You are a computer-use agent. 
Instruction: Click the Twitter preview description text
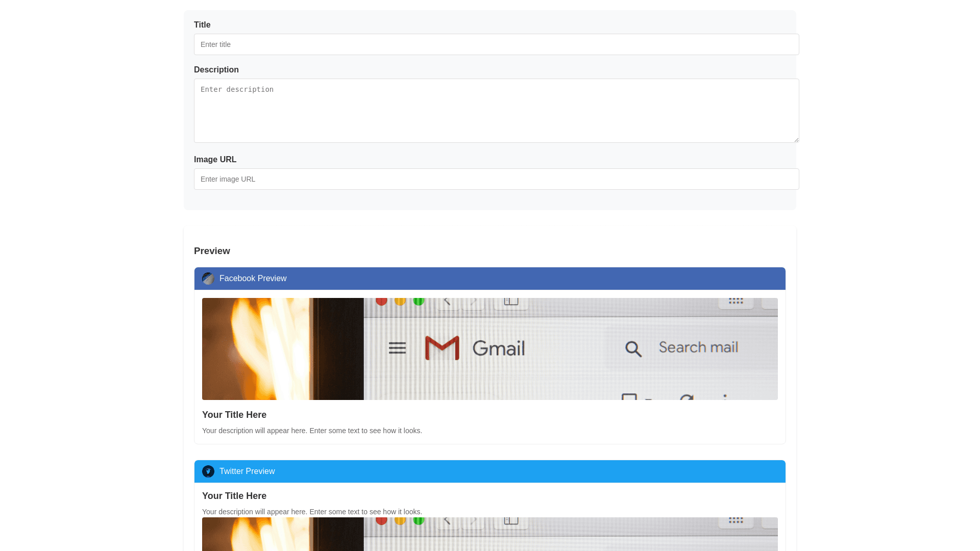pos(312,512)
